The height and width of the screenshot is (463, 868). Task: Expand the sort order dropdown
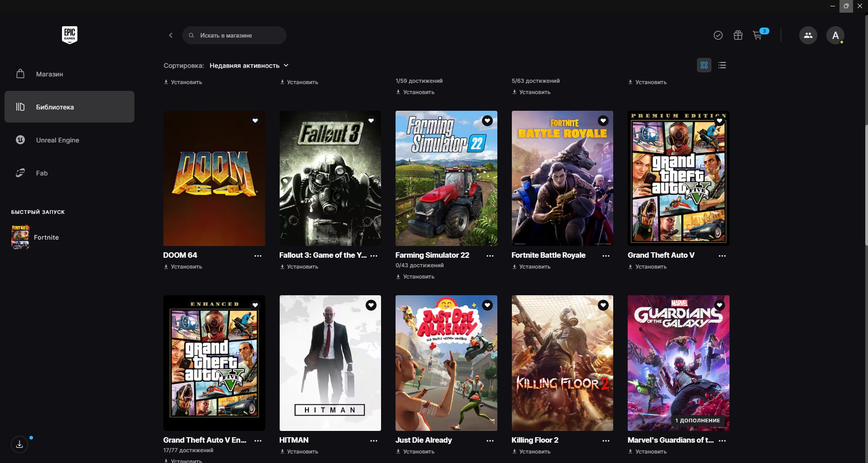pos(249,66)
